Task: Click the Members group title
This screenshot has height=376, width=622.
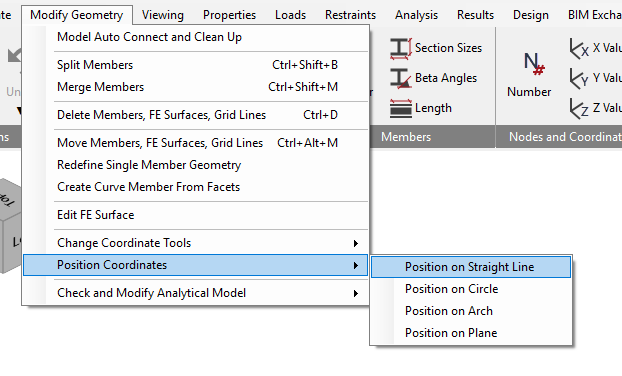Action: [x=406, y=137]
